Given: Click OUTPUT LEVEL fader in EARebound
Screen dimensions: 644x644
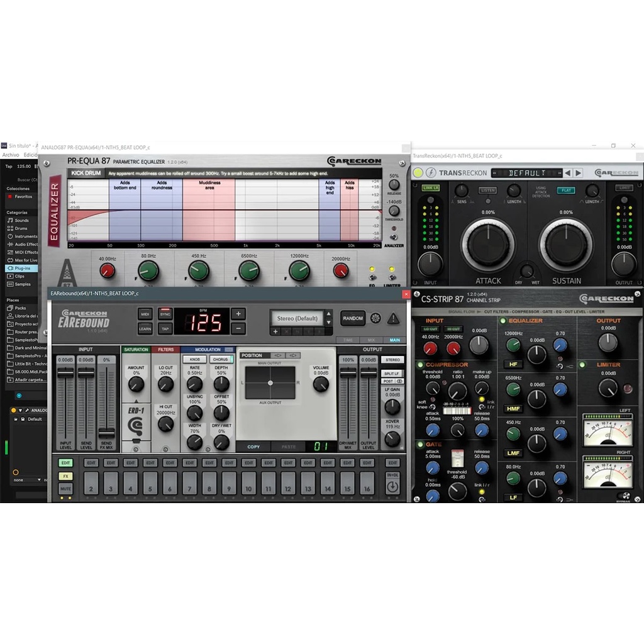Looking at the screenshot, I should click(369, 372).
